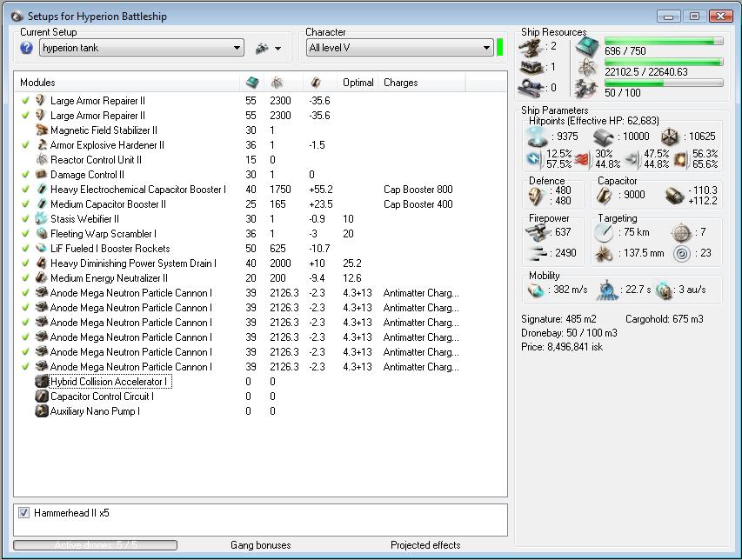Click the capacitor capacity icon next to 9000
Screen dimensions: 742x560
[x=605, y=196]
